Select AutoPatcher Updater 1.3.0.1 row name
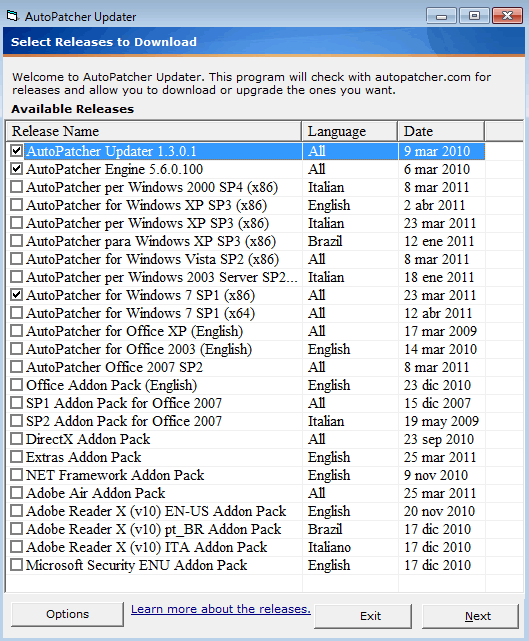The image size is (529, 641). [111, 151]
